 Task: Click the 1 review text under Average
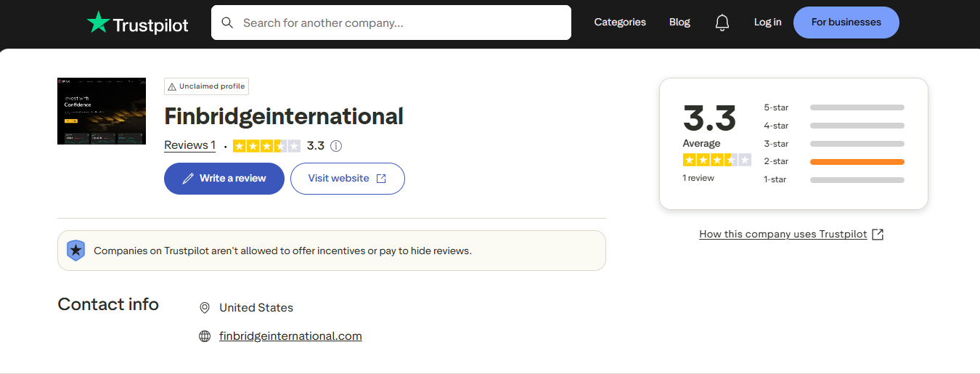click(x=698, y=178)
